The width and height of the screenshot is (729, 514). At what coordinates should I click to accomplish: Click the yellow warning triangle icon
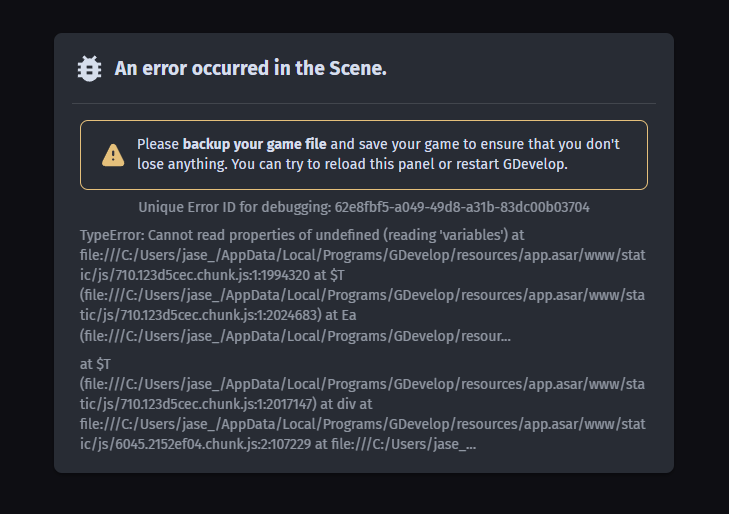tap(113, 155)
